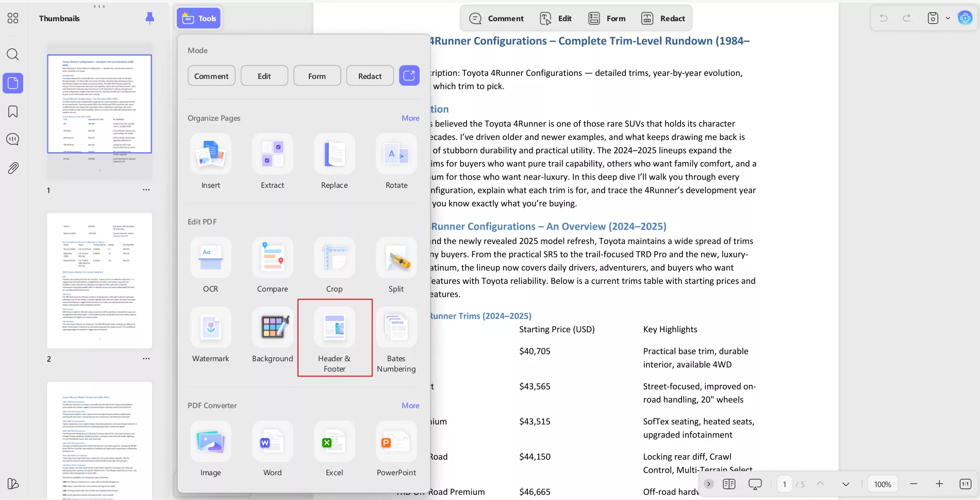Open the search panel in the left sidebar

coord(13,54)
